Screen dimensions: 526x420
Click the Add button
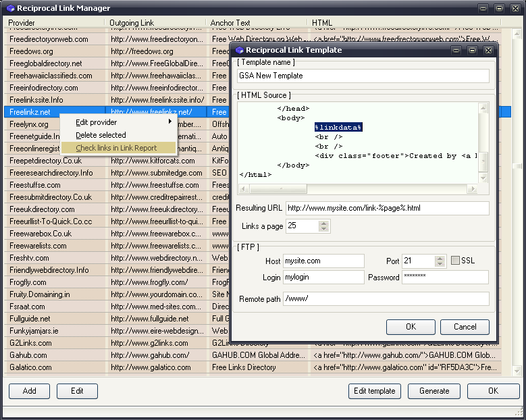pyautogui.click(x=30, y=391)
